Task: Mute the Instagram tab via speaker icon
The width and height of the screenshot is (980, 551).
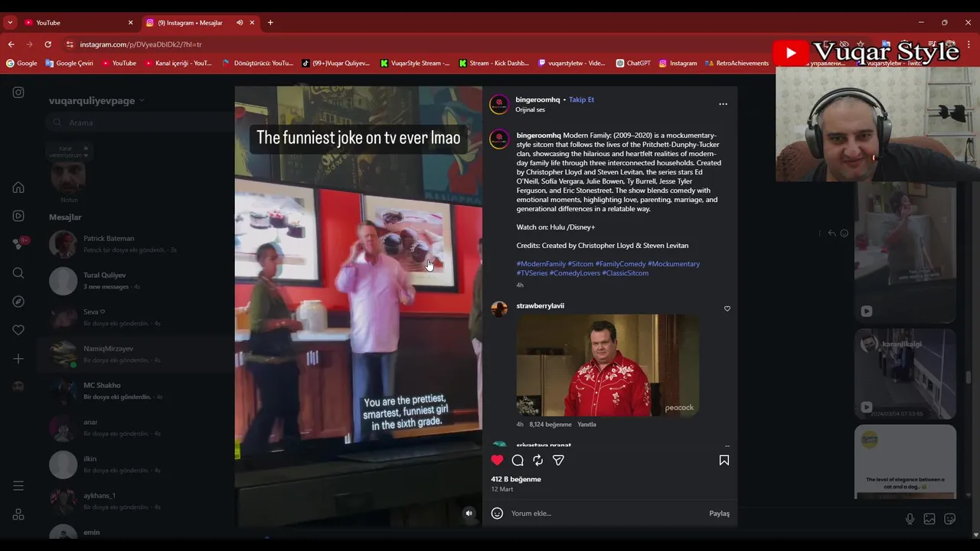Action: click(x=240, y=23)
